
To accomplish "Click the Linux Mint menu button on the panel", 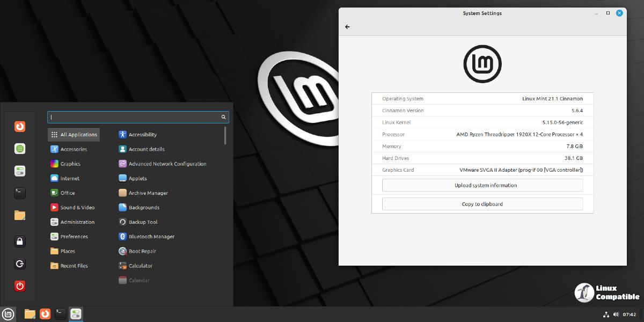I will tap(8, 314).
